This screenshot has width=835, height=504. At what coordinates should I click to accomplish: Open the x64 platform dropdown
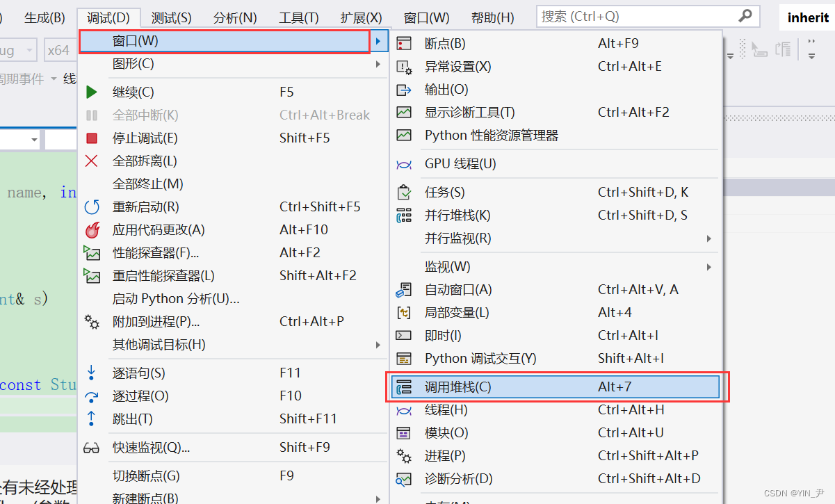point(59,50)
